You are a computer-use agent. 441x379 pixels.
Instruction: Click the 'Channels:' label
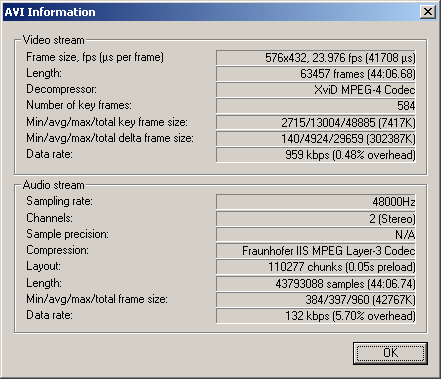(x=49, y=218)
